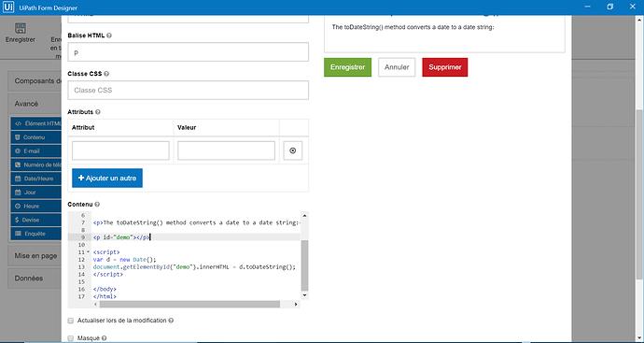This screenshot has width=644, height=343.
Task: Click the code editor scroll left arrow
Action: (x=96, y=305)
